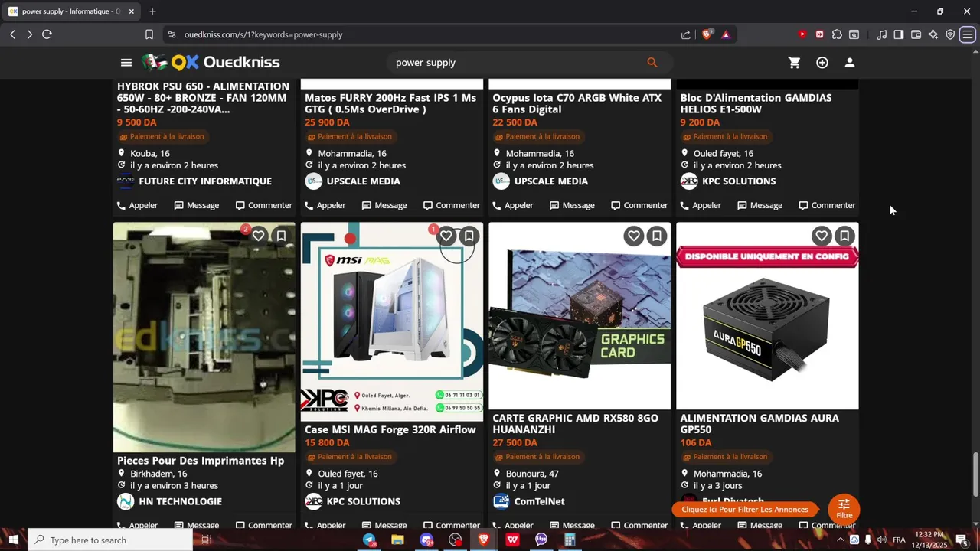980x551 pixels.
Task: Open the shopping cart icon
Action: [x=795, y=63]
